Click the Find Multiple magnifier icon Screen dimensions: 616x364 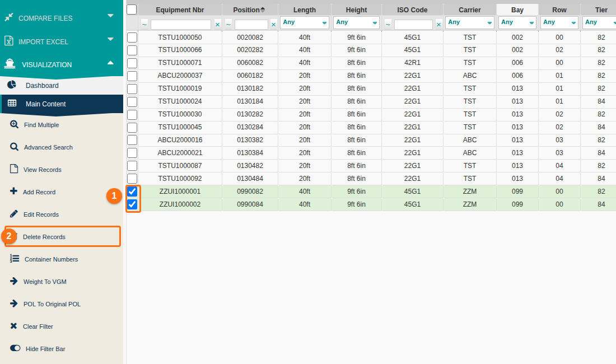click(14, 124)
